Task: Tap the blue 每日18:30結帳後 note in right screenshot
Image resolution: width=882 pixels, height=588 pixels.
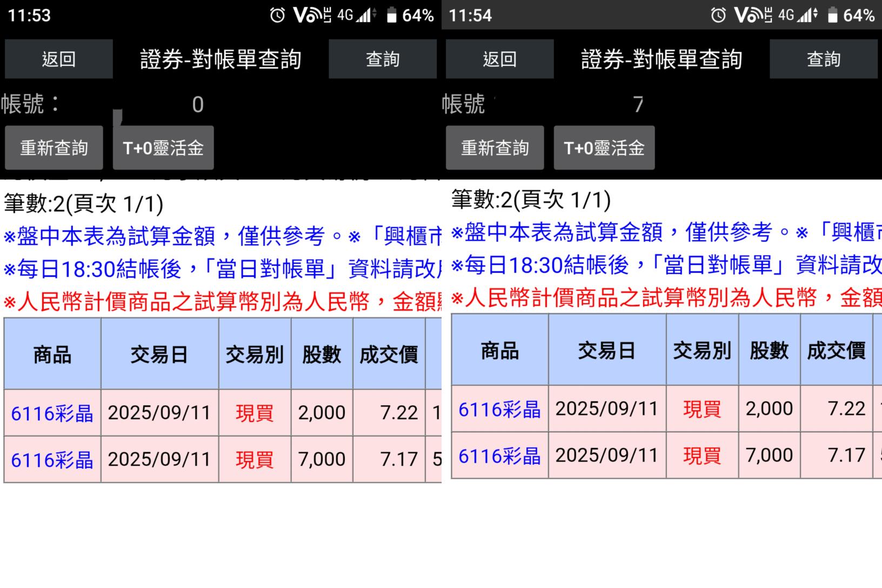Action: click(x=667, y=265)
